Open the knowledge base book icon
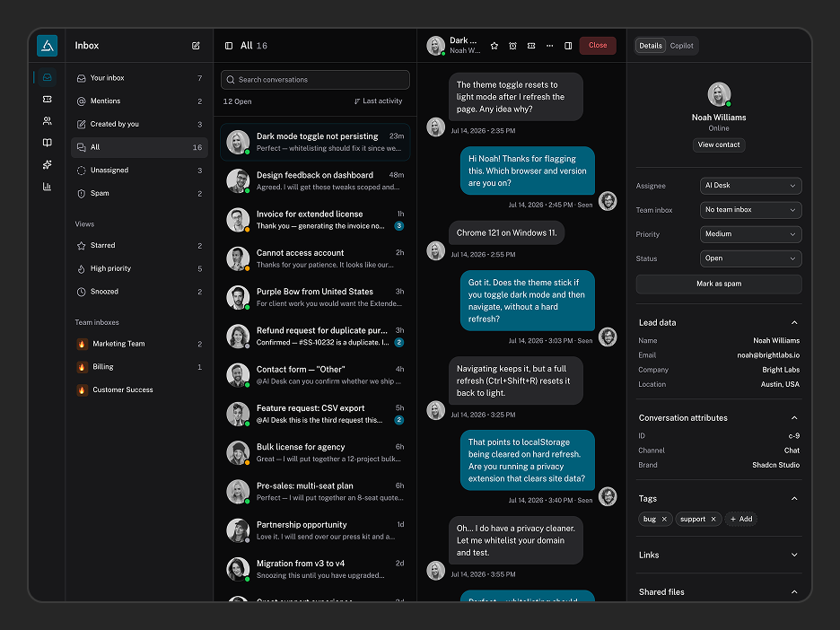The height and width of the screenshot is (630, 840). coord(48,143)
